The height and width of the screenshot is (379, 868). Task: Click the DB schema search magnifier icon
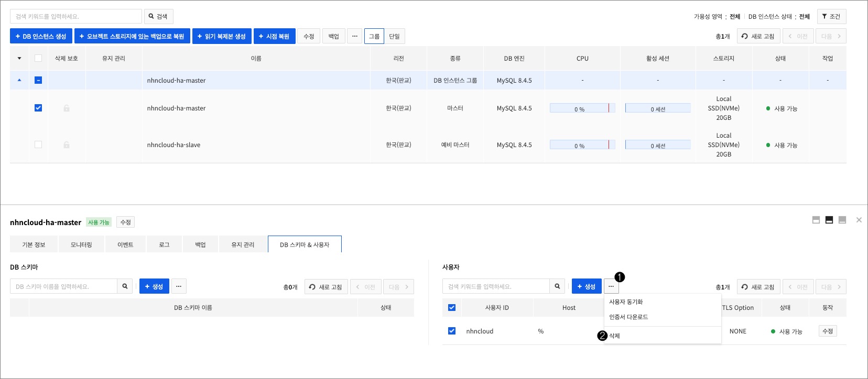point(125,286)
